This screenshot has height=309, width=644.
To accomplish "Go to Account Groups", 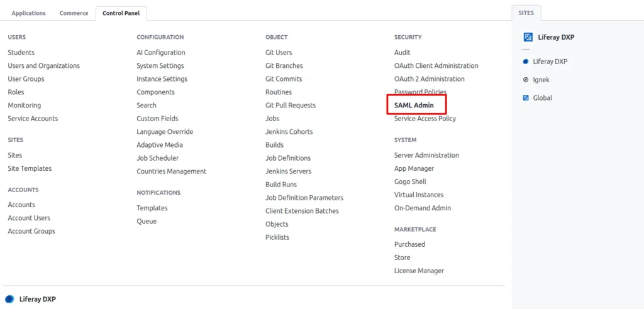I will [x=31, y=231].
